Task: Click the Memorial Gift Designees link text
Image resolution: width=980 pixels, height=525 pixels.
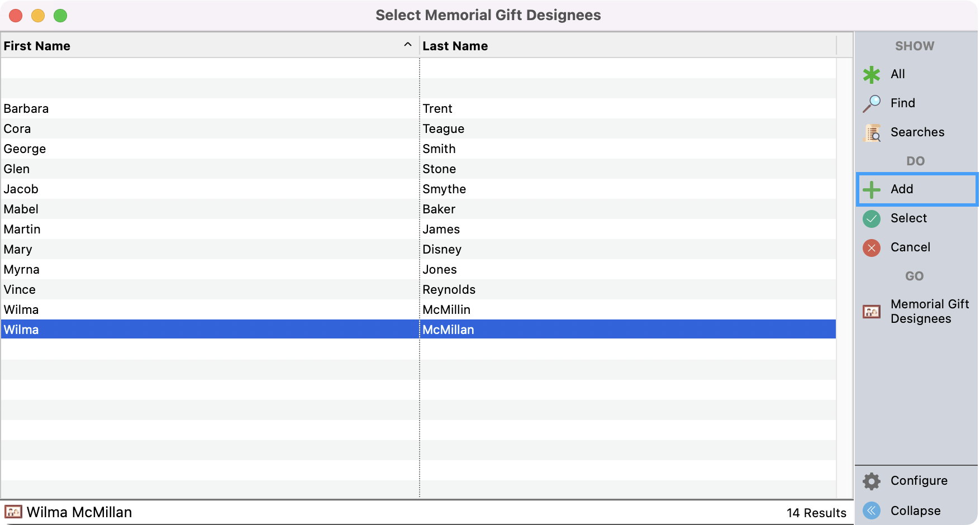Action: 929,311
